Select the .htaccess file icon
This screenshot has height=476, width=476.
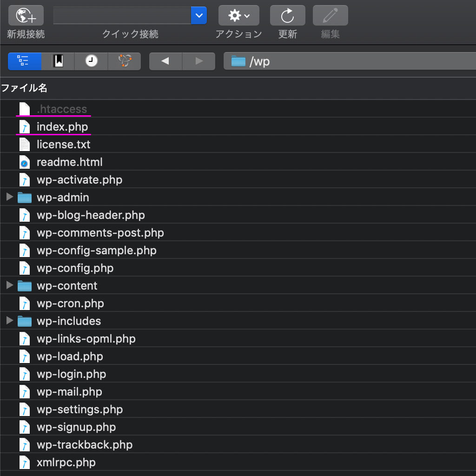pyautogui.click(x=25, y=109)
